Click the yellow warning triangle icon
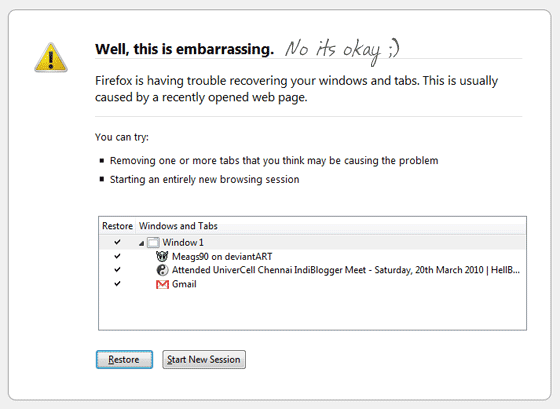 pyautogui.click(x=51, y=58)
